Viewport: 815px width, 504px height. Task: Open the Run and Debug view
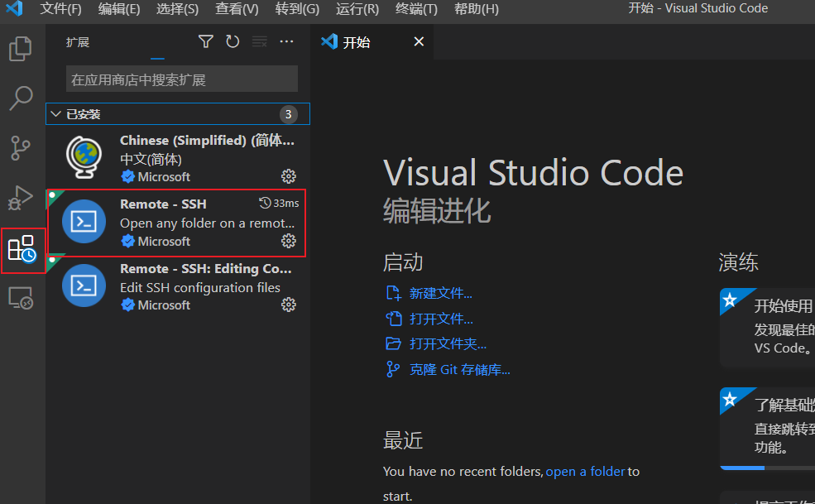[21, 198]
